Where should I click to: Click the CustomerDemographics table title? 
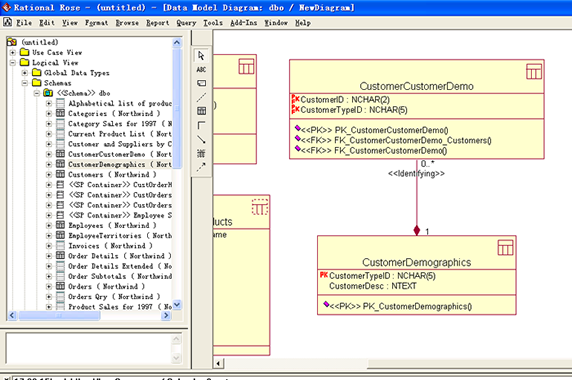click(x=417, y=262)
